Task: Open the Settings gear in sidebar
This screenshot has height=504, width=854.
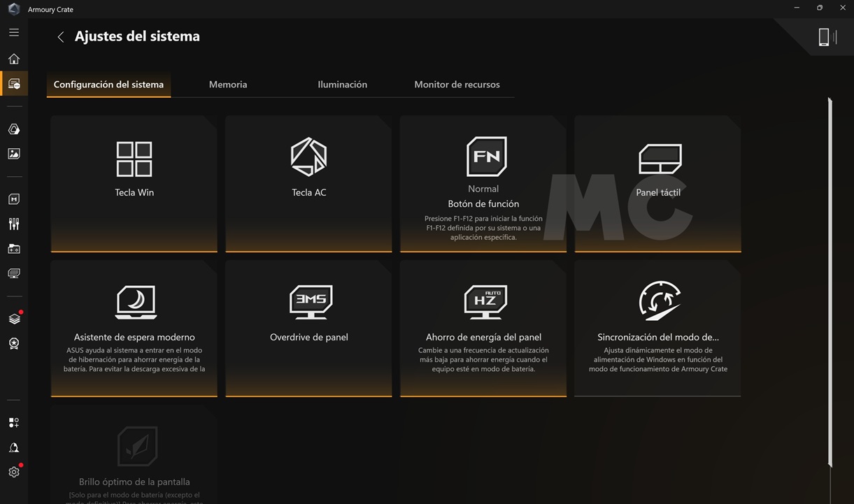Action: click(14, 473)
